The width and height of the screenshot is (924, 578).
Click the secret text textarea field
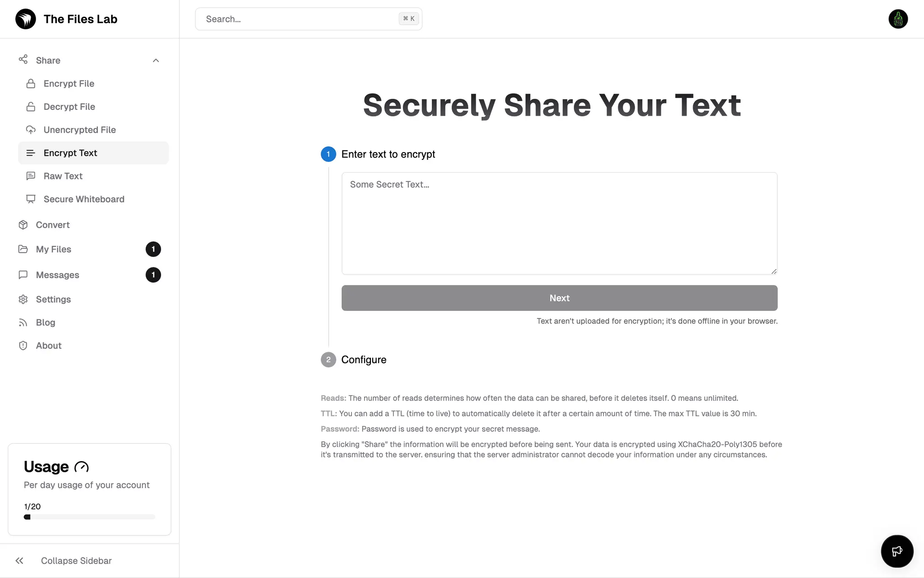point(559,223)
